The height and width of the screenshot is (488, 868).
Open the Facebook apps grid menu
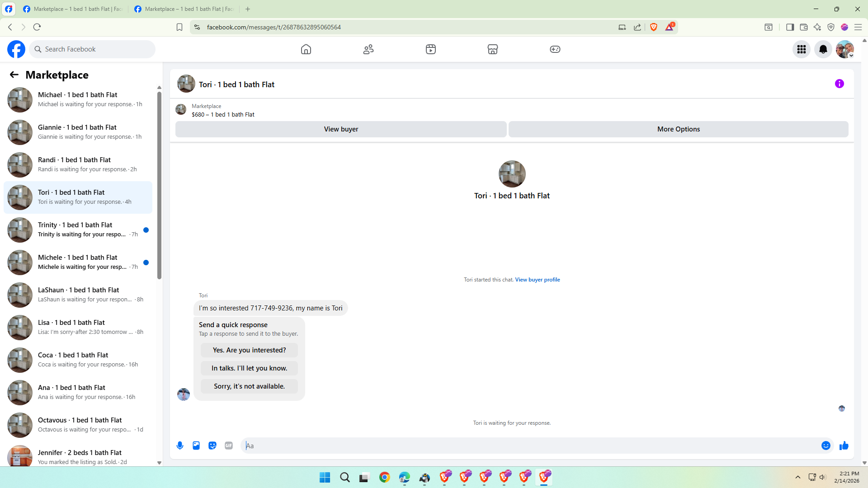point(802,49)
